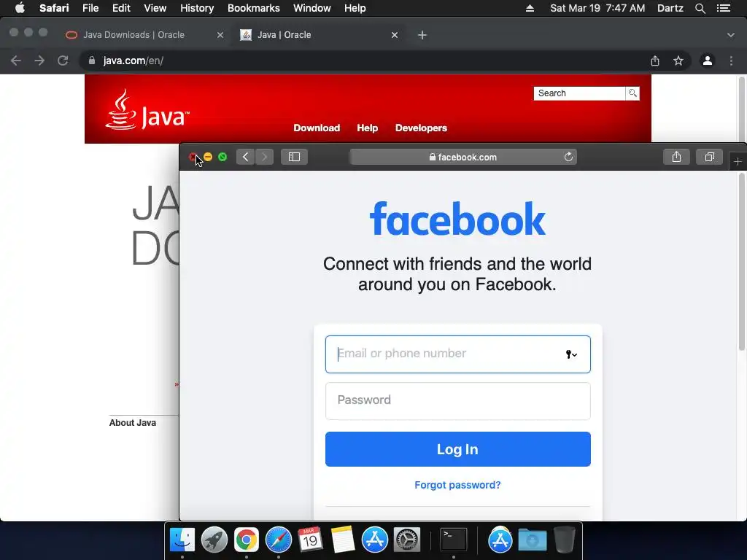Minimize the facebook.com Safari window
This screenshot has width=747, height=560.
208,157
